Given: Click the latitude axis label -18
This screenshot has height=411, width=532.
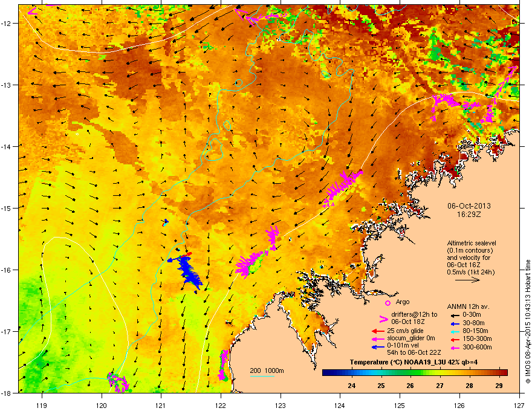Looking at the screenshot, I should point(7,393).
